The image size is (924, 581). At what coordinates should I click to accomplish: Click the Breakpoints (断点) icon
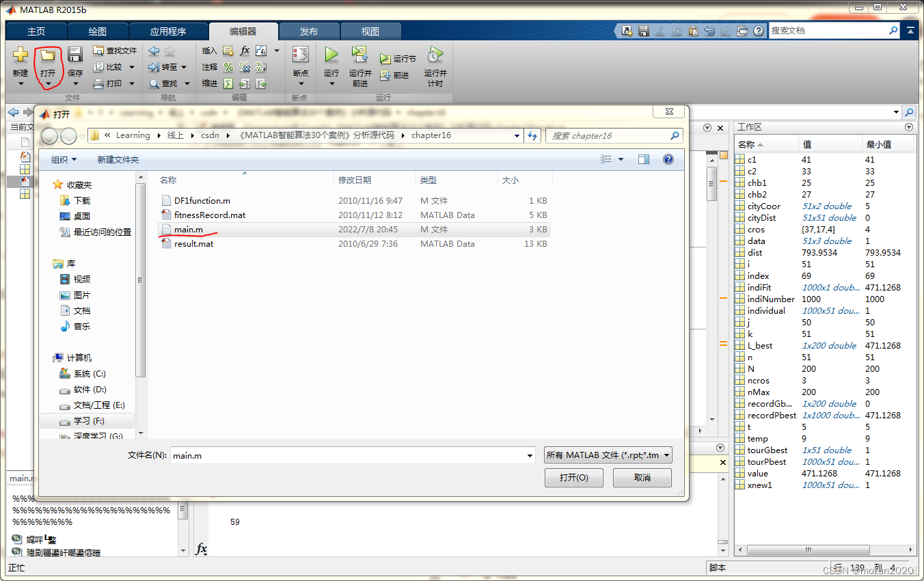tap(301, 55)
